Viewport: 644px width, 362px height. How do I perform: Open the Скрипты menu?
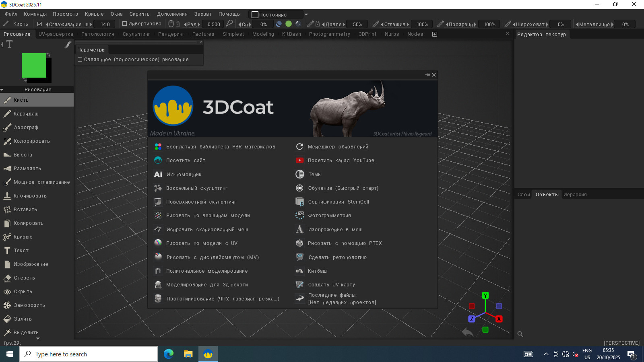pos(140,14)
